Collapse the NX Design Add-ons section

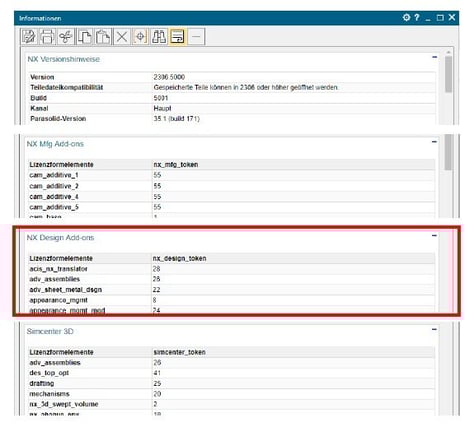pyautogui.click(x=434, y=235)
